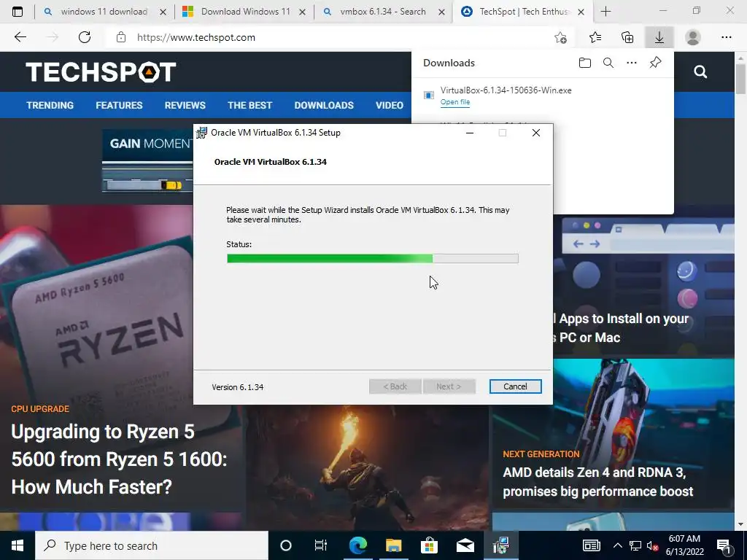Open TRENDING in TechSpot navigation
The width and height of the screenshot is (747, 560).
(x=50, y=105)
